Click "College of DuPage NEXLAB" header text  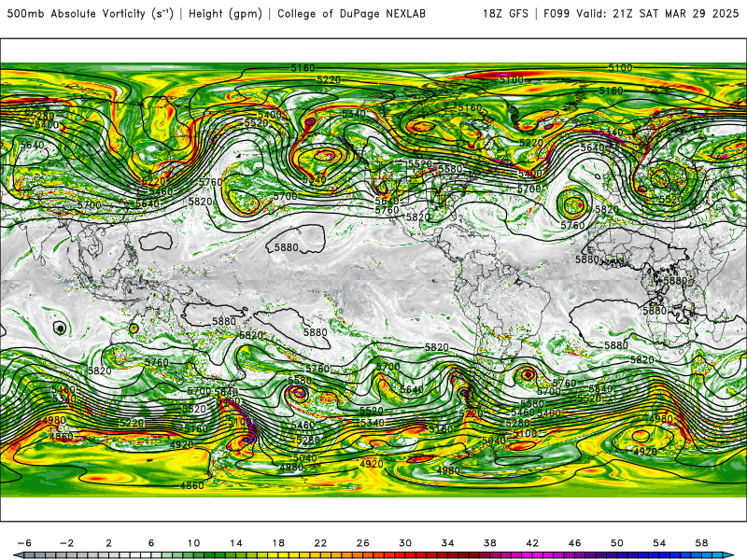[x=351, y=14]
